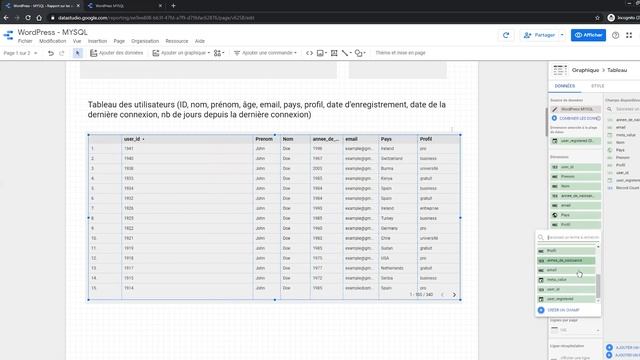This screenshot has width=640, height=360.
Task: Open the Ressource menu
Action: click(x=177, y=41)
